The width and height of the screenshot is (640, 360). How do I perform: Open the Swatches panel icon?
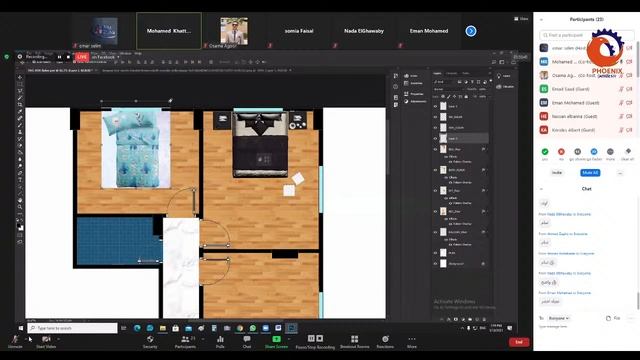click(407, 83)
